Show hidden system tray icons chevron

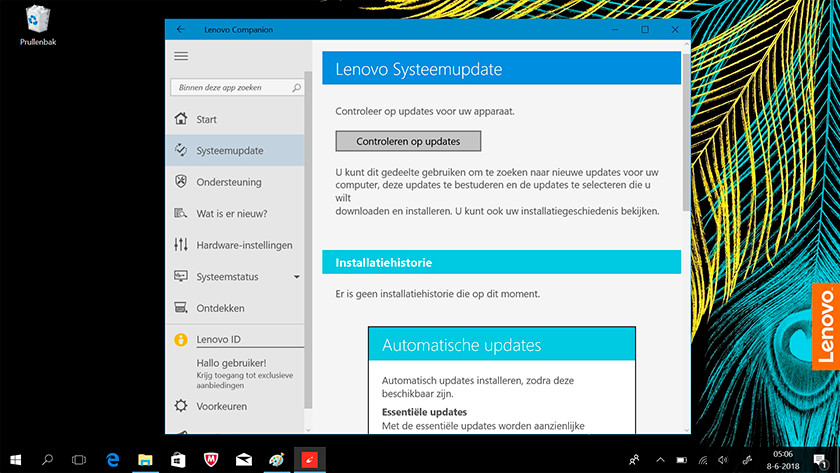pyautogui.click(x=661, y=460)
